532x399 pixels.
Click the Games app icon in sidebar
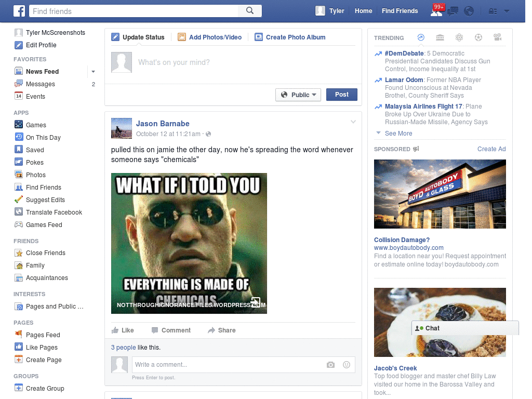(19, 125)
